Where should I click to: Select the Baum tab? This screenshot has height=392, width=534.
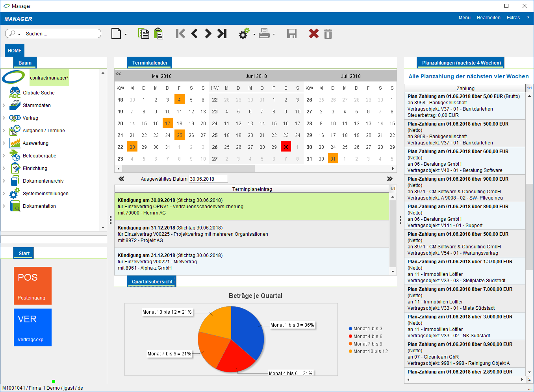[x=25, y=63]
